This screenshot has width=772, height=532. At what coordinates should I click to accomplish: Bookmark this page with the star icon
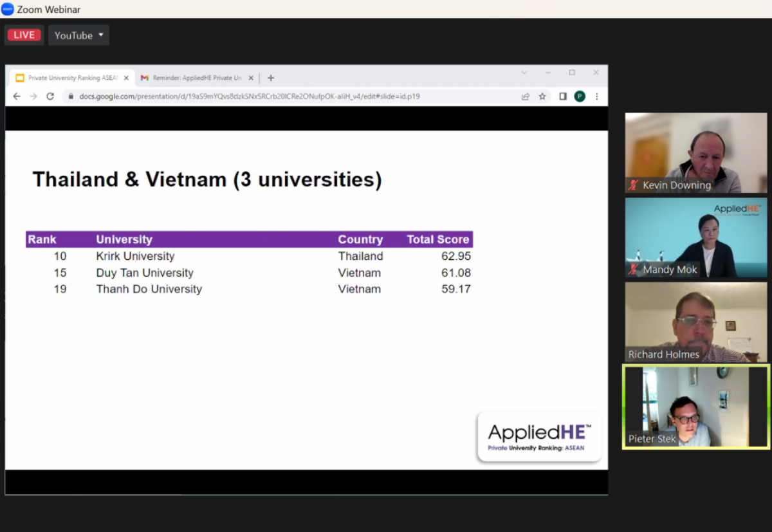coord(542,96)
